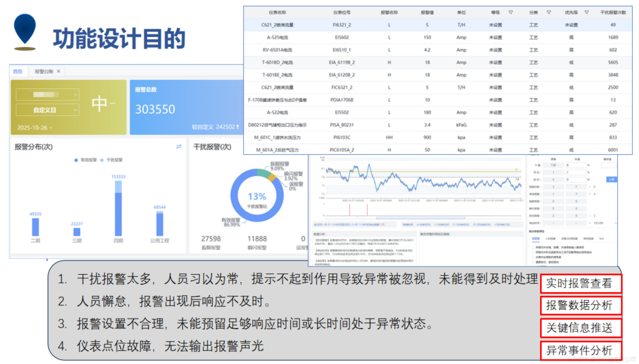The width and height of the screenshot is (639, 364).
Task: Toggle the 干扰报警 legend item in 报警分布
Action: [x=111, y=160]
